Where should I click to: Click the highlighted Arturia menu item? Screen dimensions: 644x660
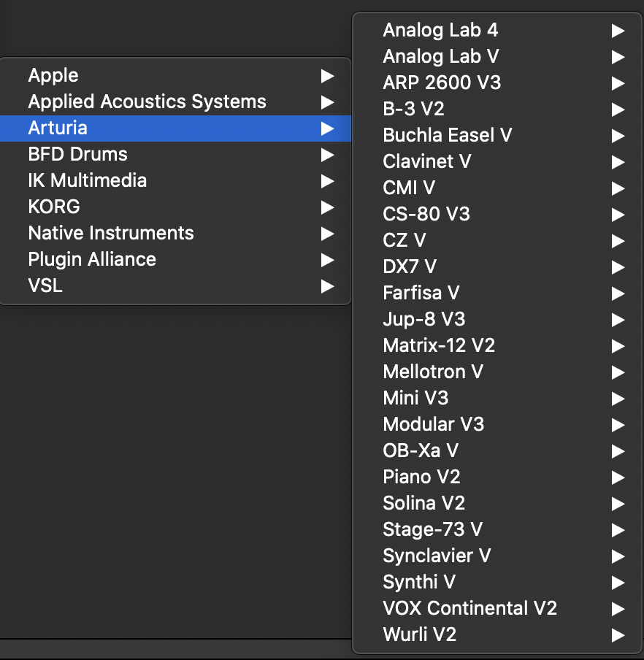click(x=58, y=128)
